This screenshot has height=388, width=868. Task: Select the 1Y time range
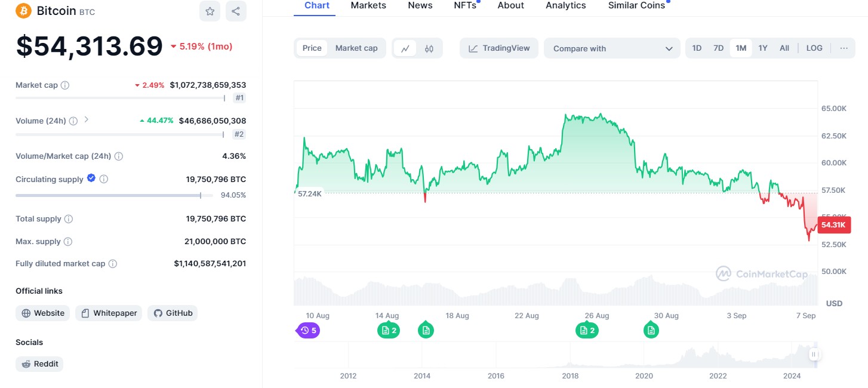tap(763, 48)
